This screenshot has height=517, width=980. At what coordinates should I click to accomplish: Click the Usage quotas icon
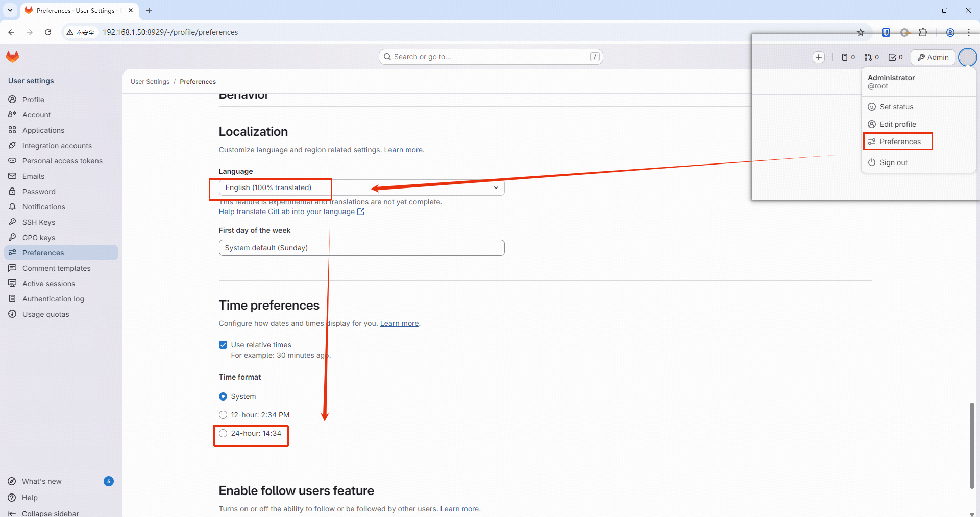coord(12,314)
